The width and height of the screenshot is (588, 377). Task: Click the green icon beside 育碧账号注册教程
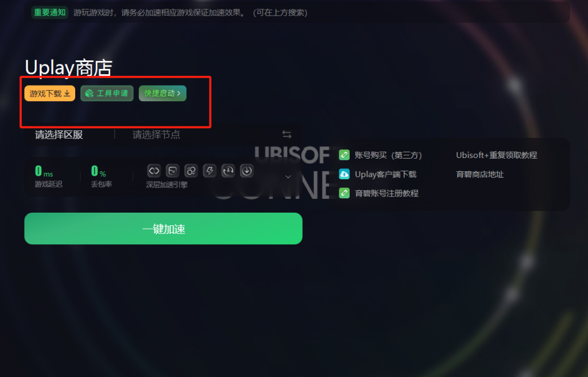(345, 193)
